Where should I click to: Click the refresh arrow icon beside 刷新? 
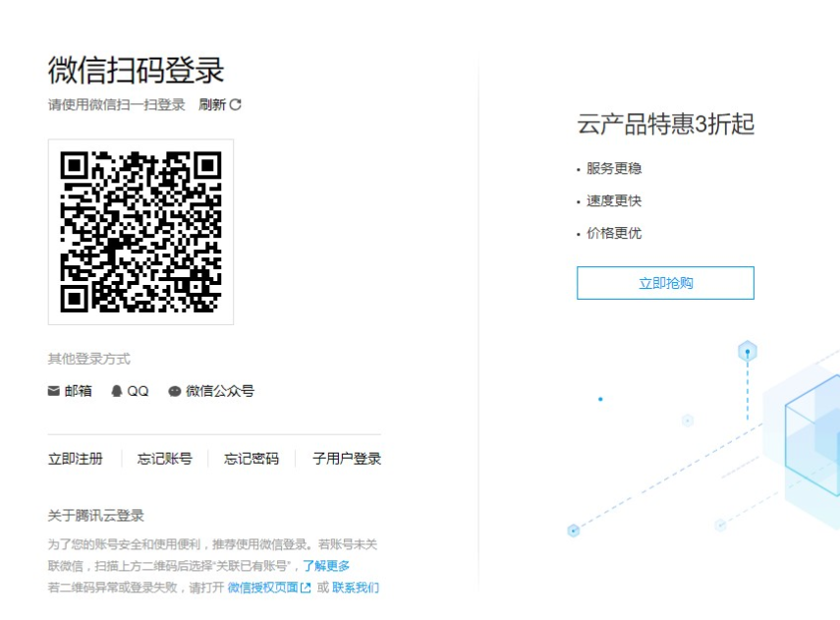point(235,104)
